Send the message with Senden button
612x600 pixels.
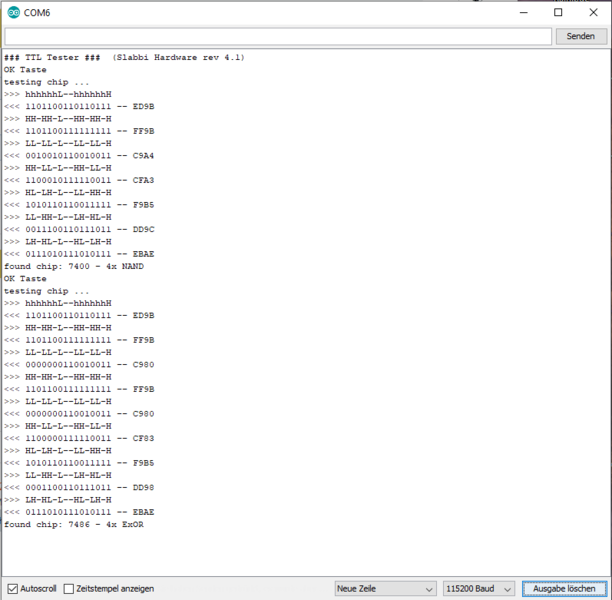coord(581,36)
